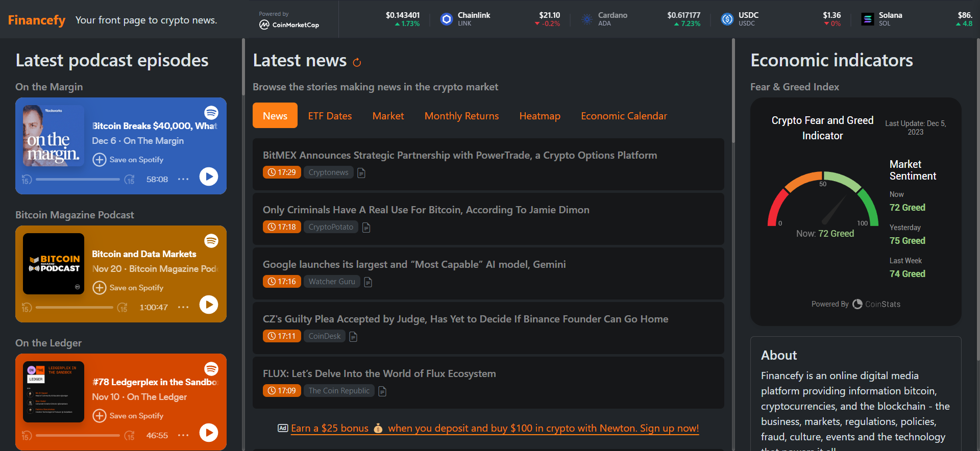Open the Monthly Returns tab
The height and width of the screenshot is (451, 980).
pos(461,116)
